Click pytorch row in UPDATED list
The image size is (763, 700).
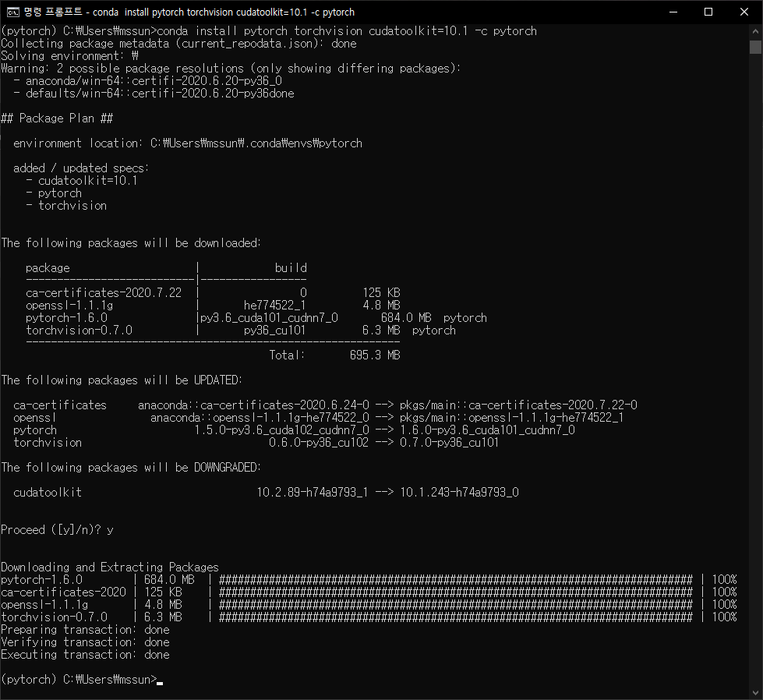tap(294, 430)
